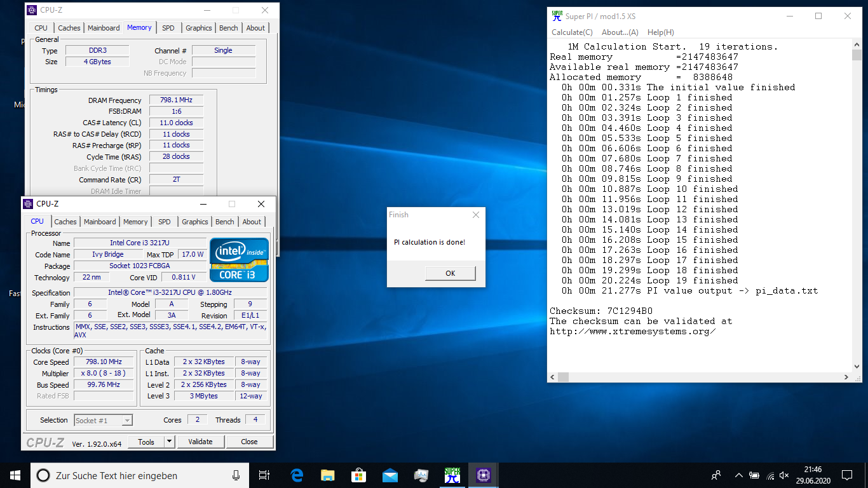This screenshot has height=488, width=868.
Task: Click the network icon in the system tray
Action: 771,475
